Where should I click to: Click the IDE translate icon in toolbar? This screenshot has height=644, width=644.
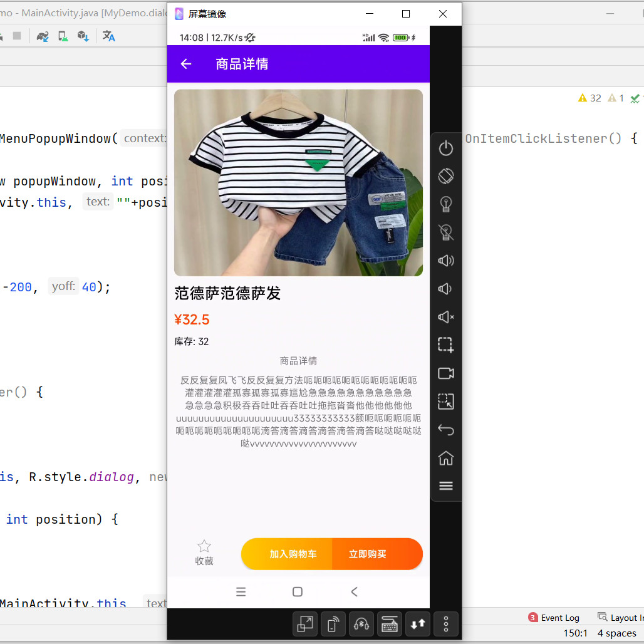(x=109, y=36)
